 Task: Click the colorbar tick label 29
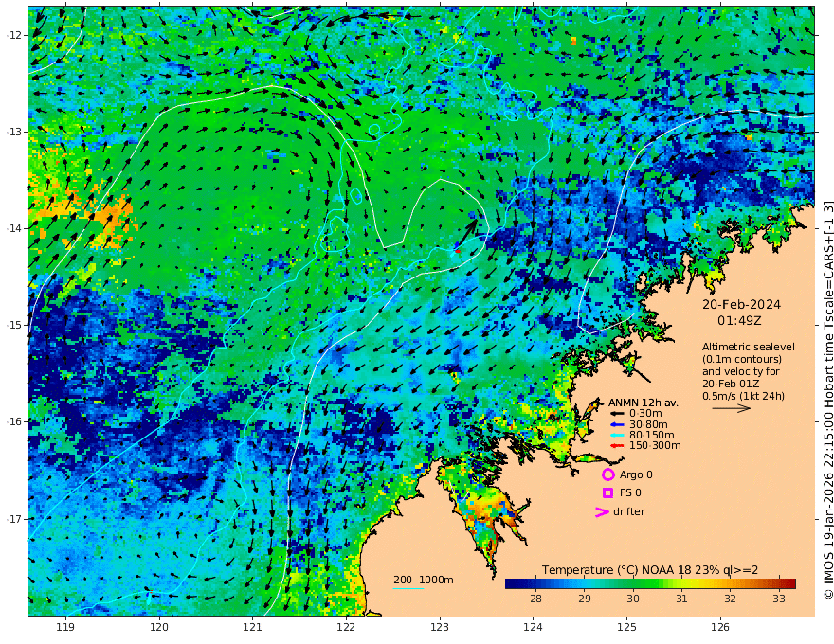(585, 599)
